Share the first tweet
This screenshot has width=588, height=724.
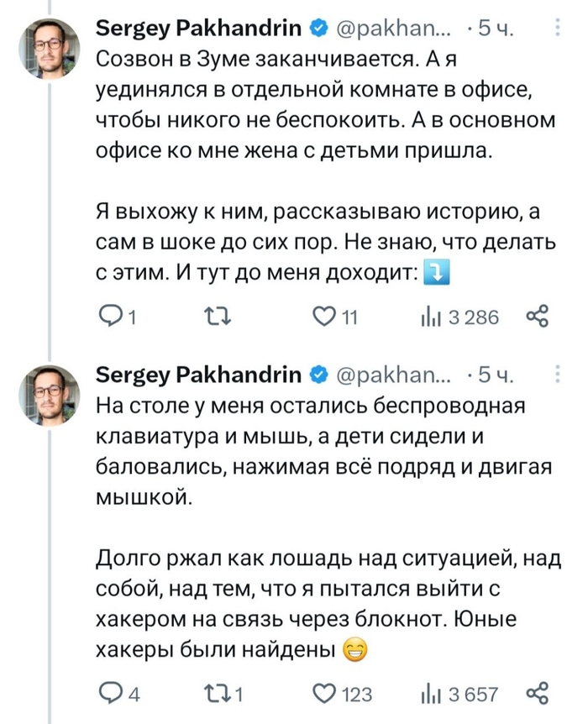click(537, 317)
